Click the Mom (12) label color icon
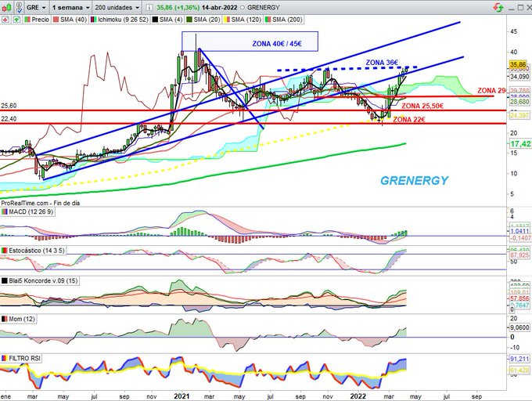 click(5, 320)
